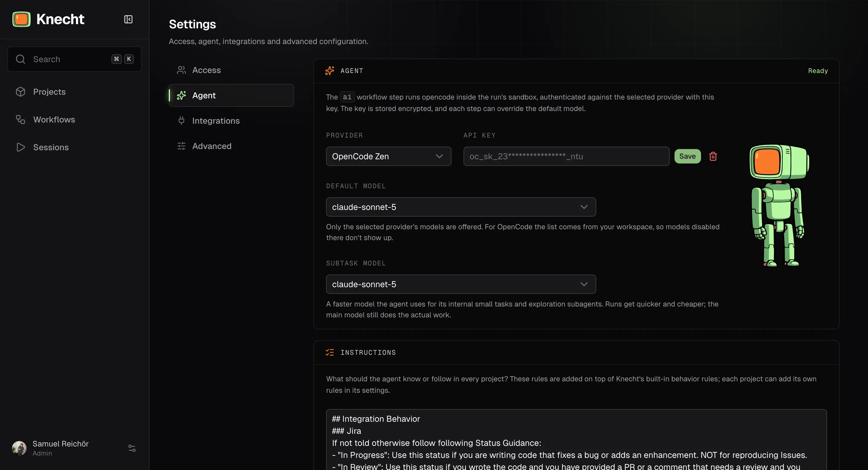This screenshot has height=470, width=868.
Task: Open user preferences icon beside Samuel Reichör
Action: [x=132, y=448]
